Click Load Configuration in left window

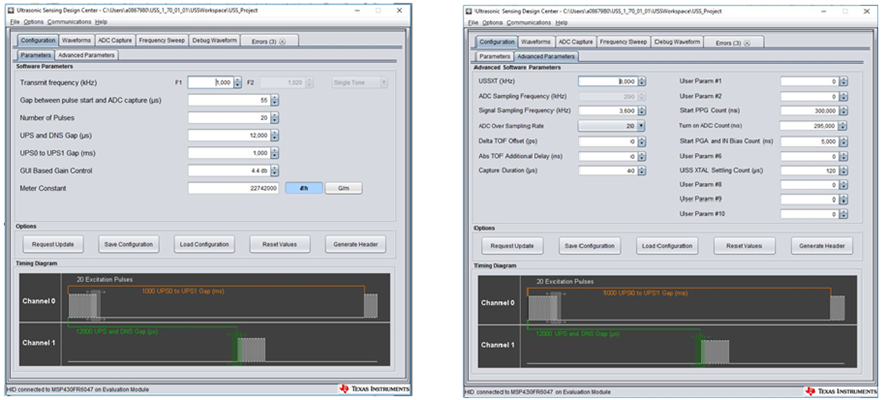click(x=204, y=245)
